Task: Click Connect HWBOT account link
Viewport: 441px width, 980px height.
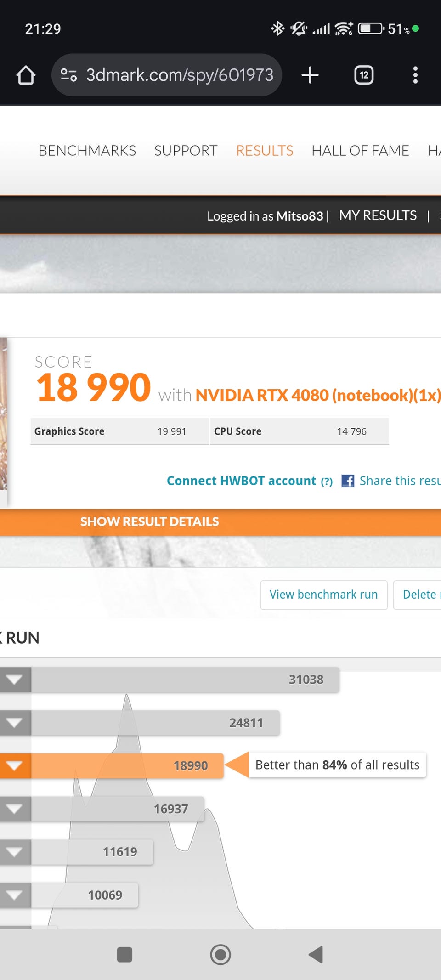Action: tap(242, 481)
